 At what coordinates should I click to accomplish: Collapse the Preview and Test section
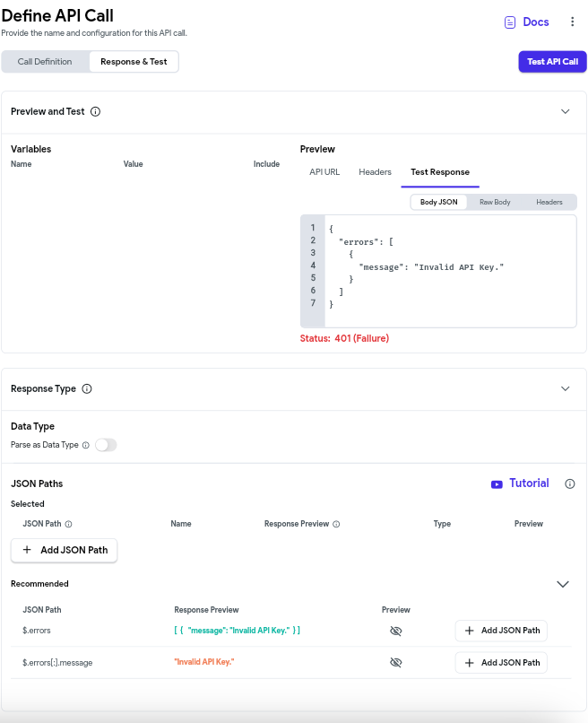point(566,111)
